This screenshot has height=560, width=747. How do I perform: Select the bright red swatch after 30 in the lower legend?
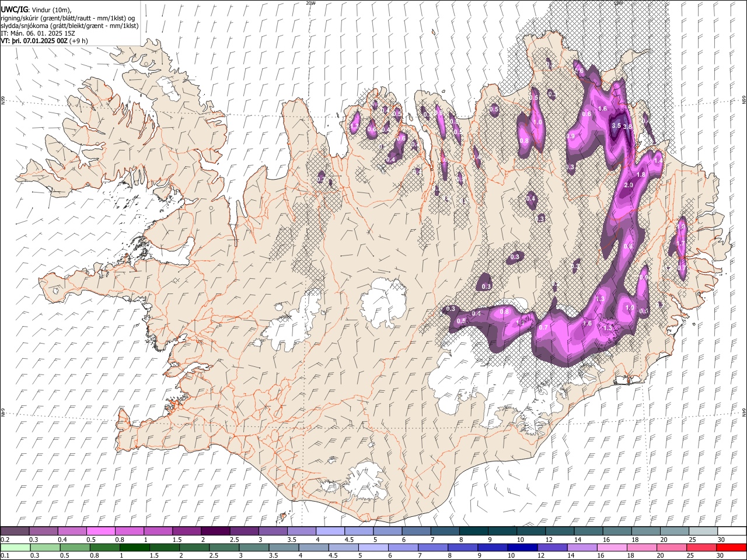click(731, 548)
